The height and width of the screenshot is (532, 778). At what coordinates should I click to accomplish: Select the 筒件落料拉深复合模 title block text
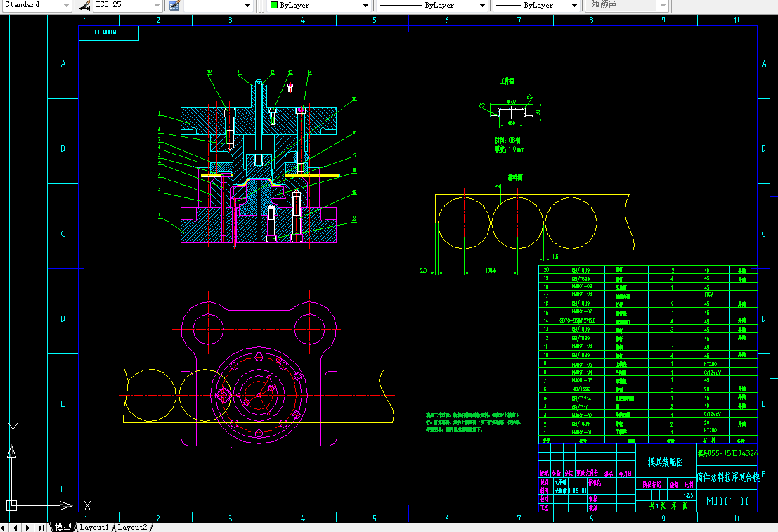(728, 477)
